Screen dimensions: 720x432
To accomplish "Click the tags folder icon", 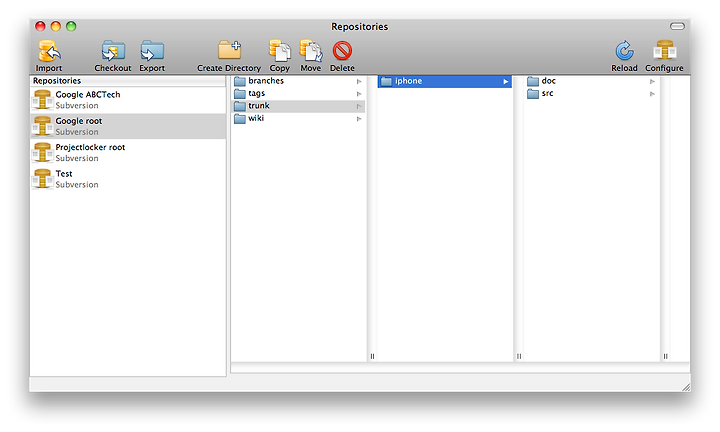I will tap(240, 94).
